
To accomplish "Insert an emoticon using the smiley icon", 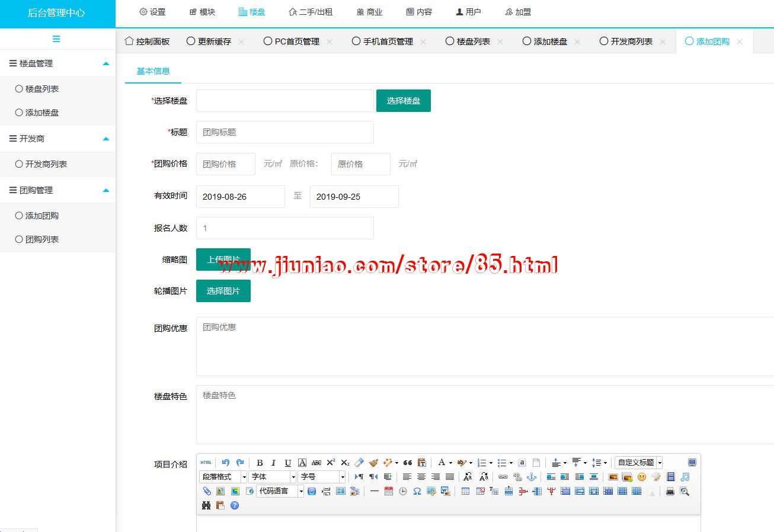I will pos(642,477).
